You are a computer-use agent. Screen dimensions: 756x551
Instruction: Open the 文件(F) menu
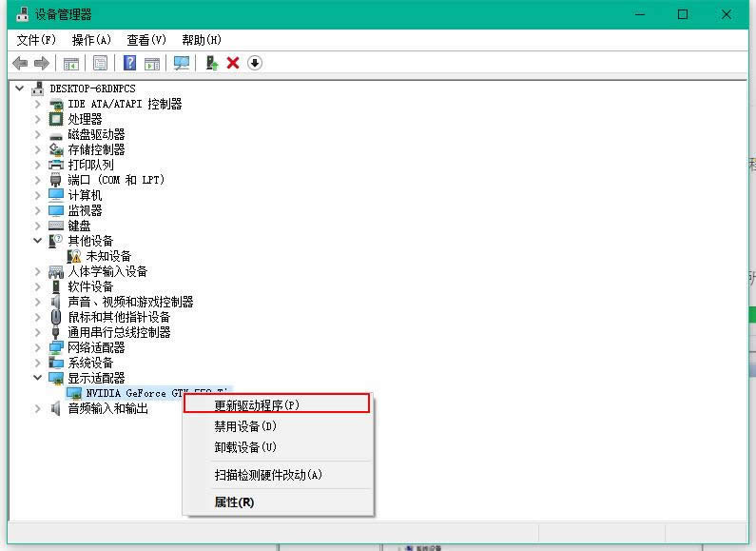tap(36, 40)
